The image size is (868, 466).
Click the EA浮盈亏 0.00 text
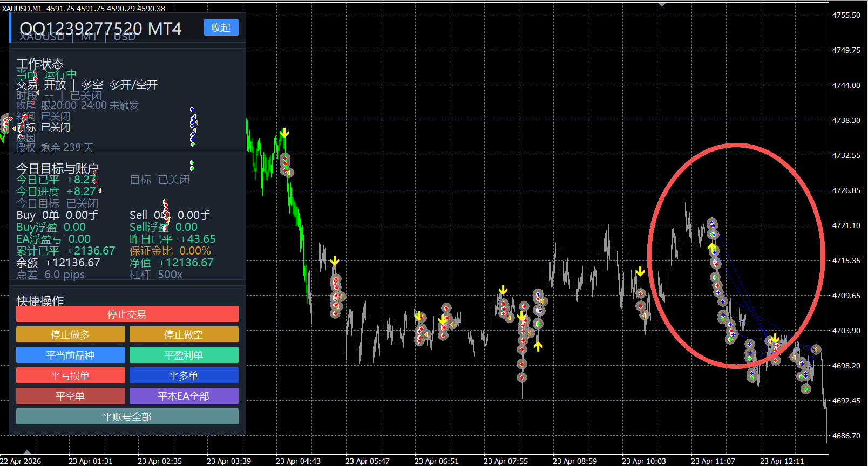pyautogui.click(x=53, y=239)
